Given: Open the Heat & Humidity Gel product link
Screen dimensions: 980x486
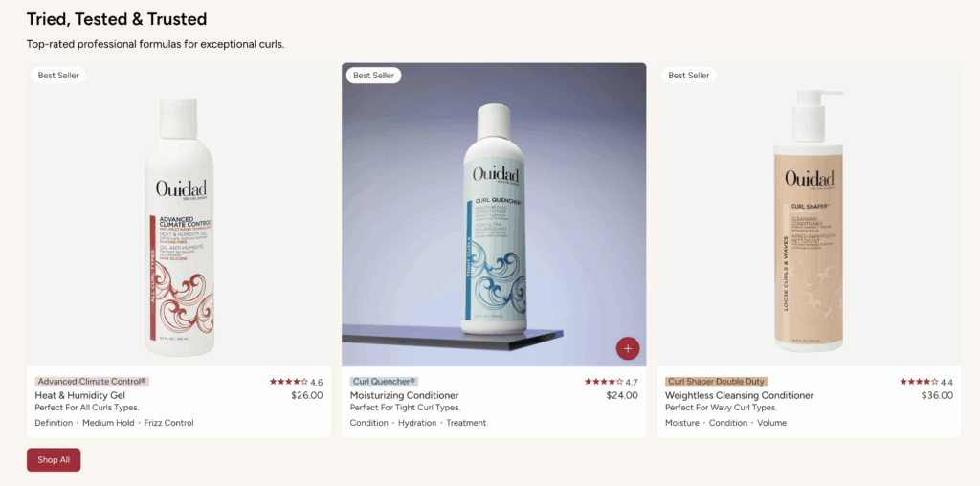Looking at the screenshot, I should click(x=80, y=395).
